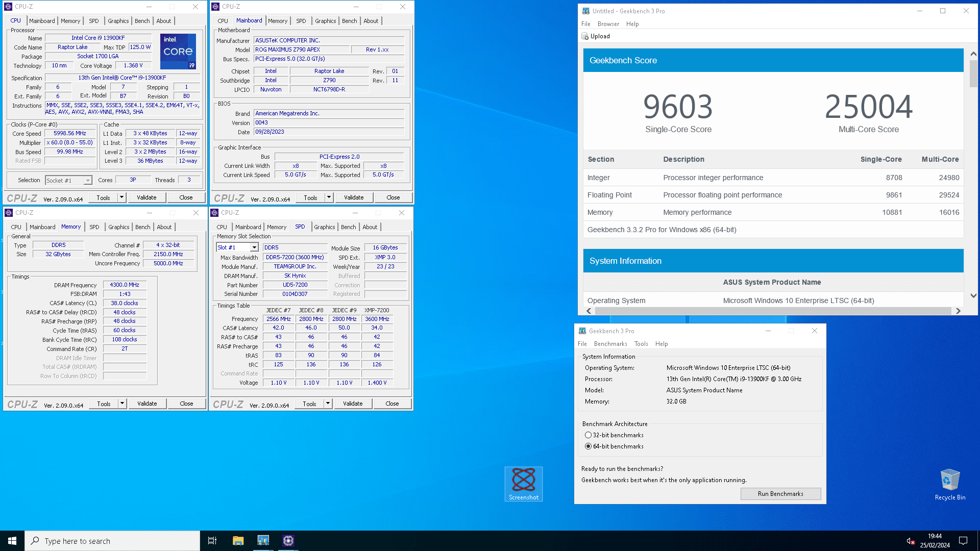980x551 pixels.
Task: Expand the Socket #1 selection dropdown
Action: (x=88, y=181)
